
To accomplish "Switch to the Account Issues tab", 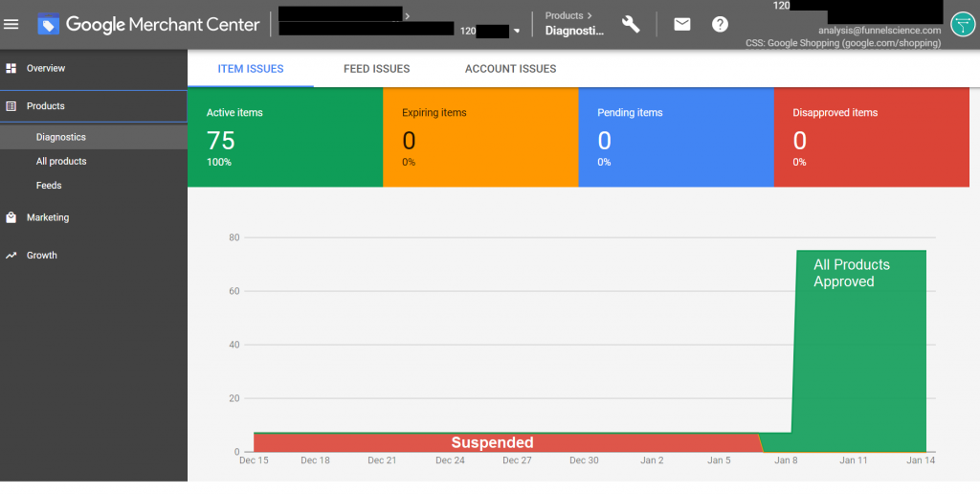I will coord(511,69).
